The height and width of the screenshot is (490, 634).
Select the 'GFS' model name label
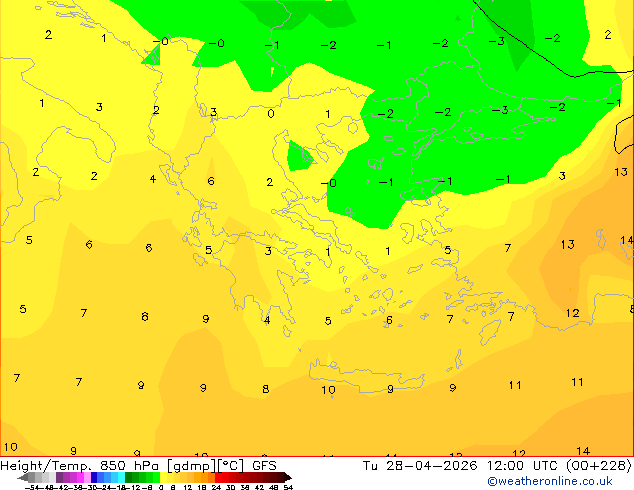264,466
